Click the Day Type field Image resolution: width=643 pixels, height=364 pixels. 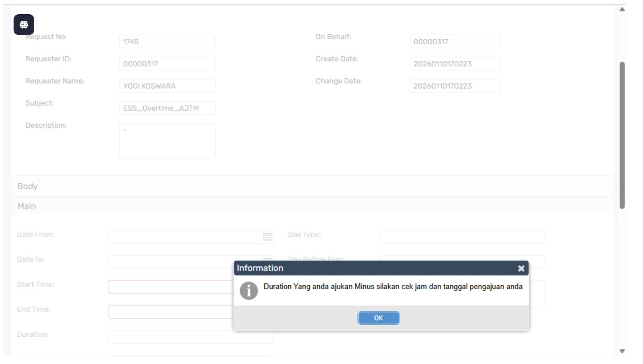coord(462,237)
